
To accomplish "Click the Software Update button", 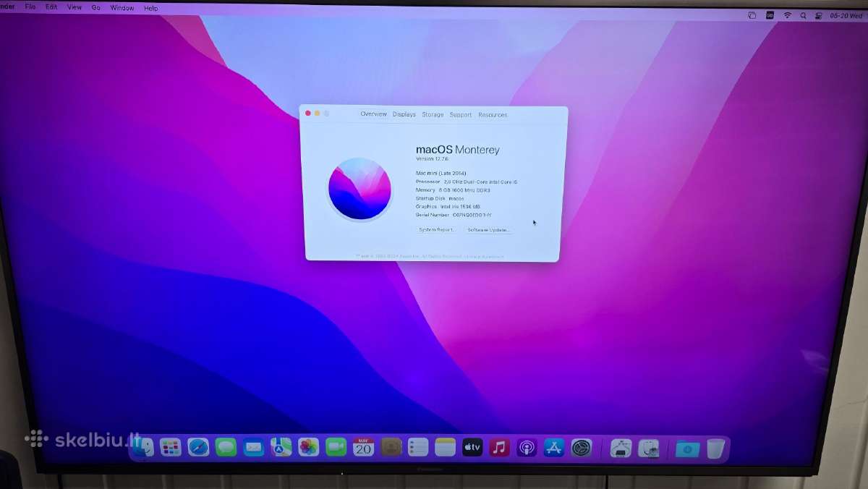I will point(489,230).
